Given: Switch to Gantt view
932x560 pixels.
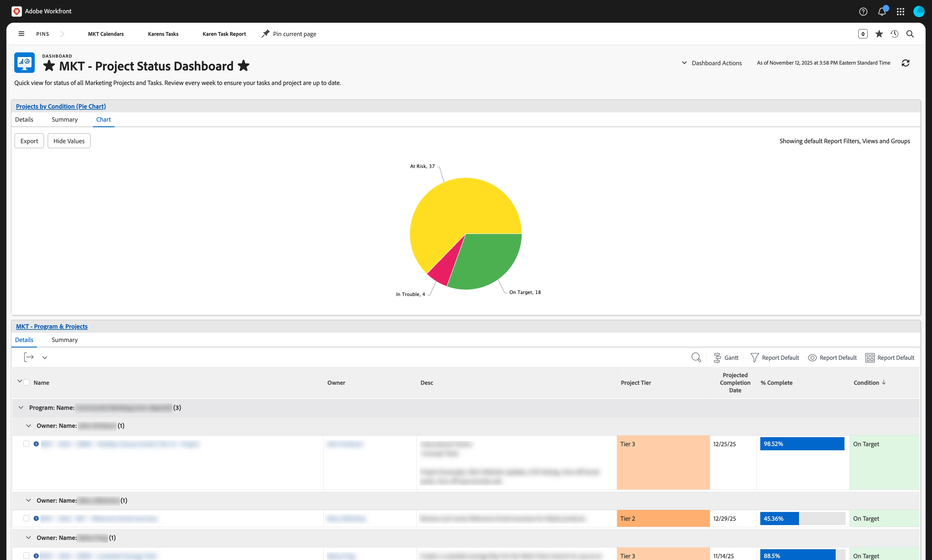Looking at the screenshot, I should pyautogui.click(x=726, y=357).
